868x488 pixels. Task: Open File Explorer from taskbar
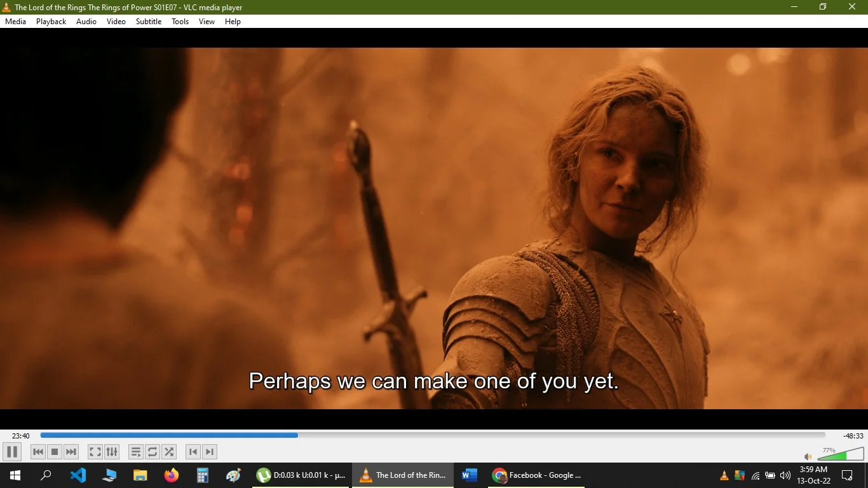[x=140, y=475]
